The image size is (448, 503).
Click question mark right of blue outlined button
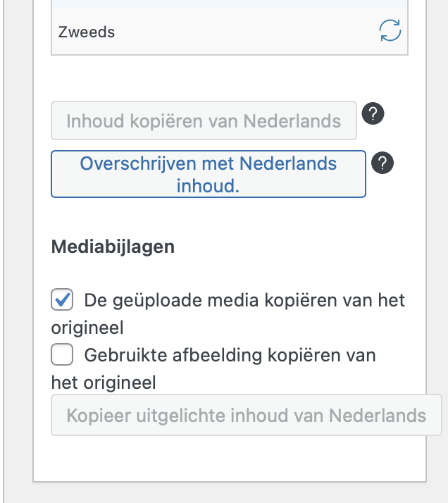382,163
